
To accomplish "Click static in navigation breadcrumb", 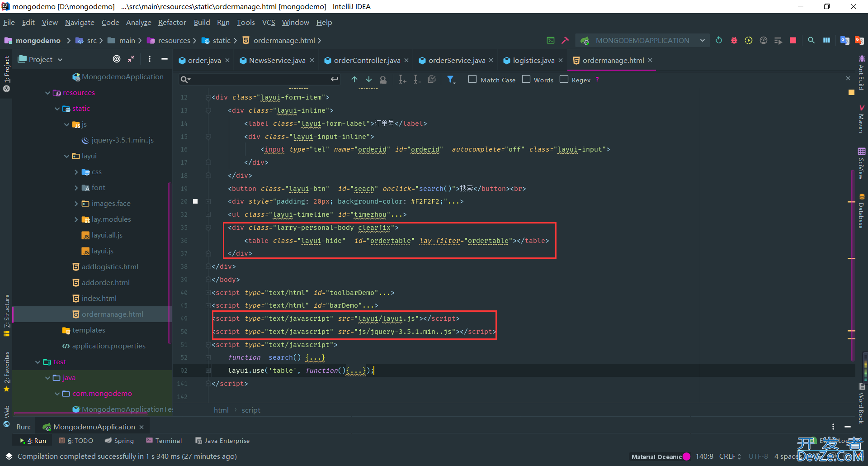I will (222, 40).
